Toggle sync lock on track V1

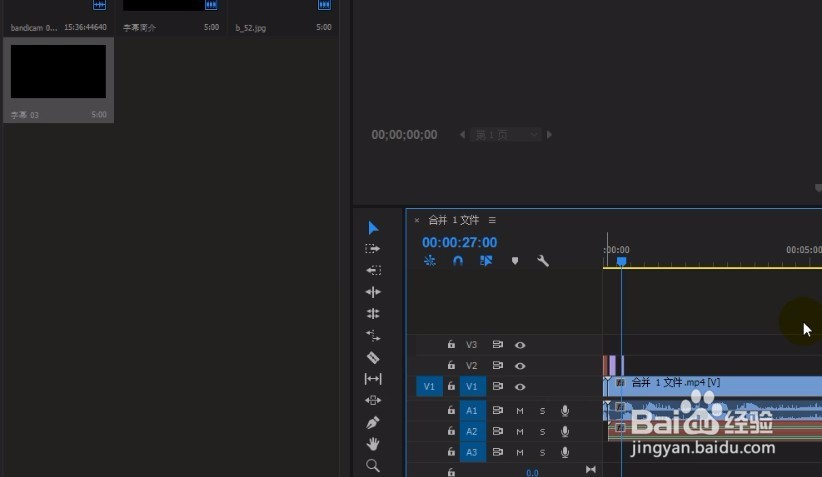point(497,386)
